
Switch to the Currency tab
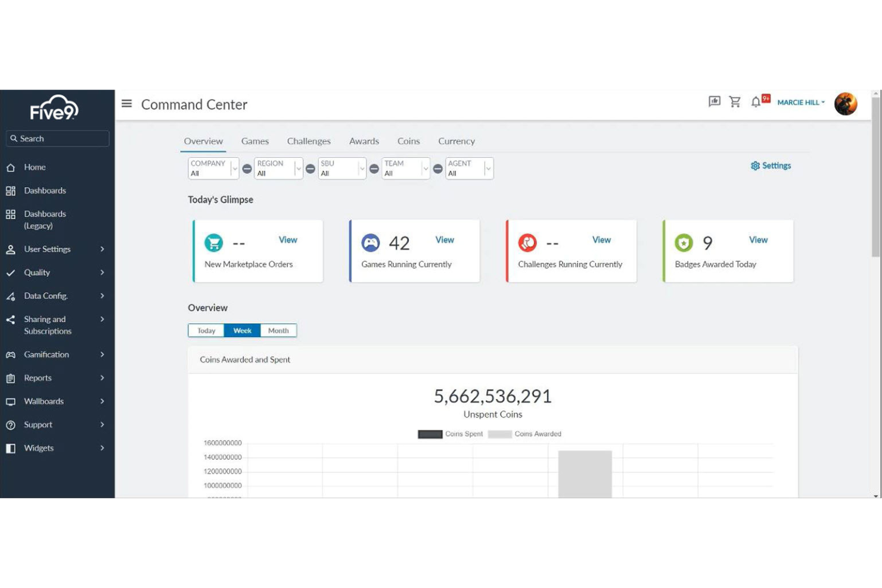456,141
